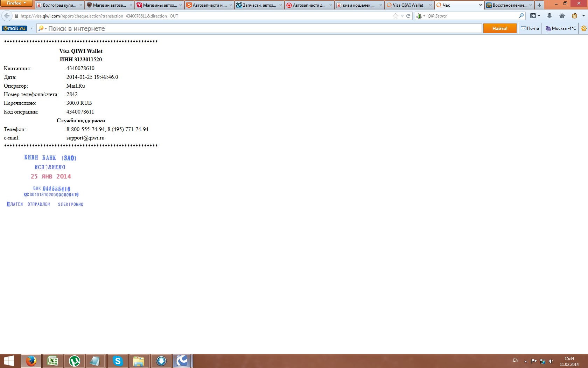Open Notepad from the taskbar
This screenshot has height=368, width=588.
95,361
